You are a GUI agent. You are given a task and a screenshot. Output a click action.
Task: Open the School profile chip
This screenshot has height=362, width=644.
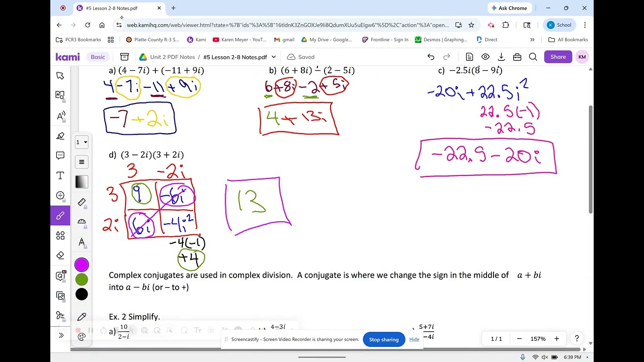[559, 25]
